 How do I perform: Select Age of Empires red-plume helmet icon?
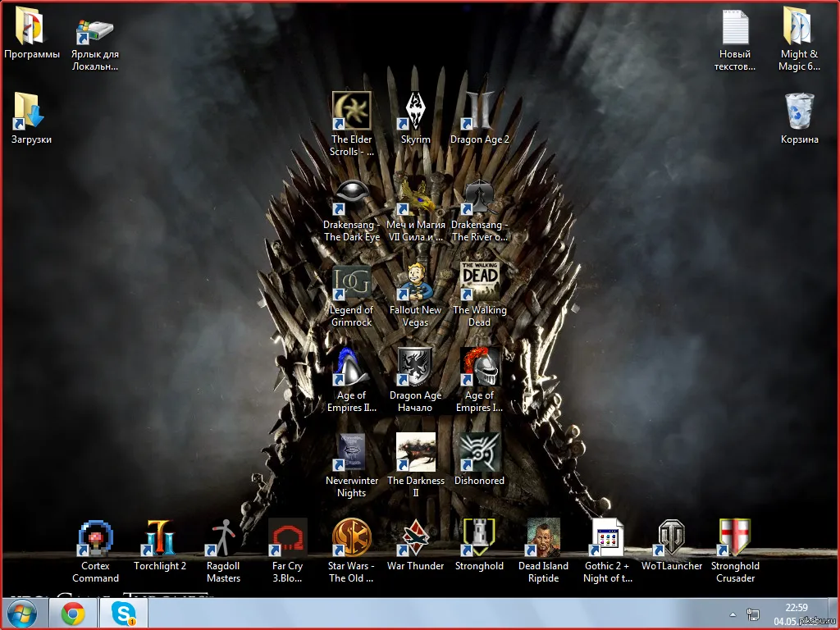479,367
